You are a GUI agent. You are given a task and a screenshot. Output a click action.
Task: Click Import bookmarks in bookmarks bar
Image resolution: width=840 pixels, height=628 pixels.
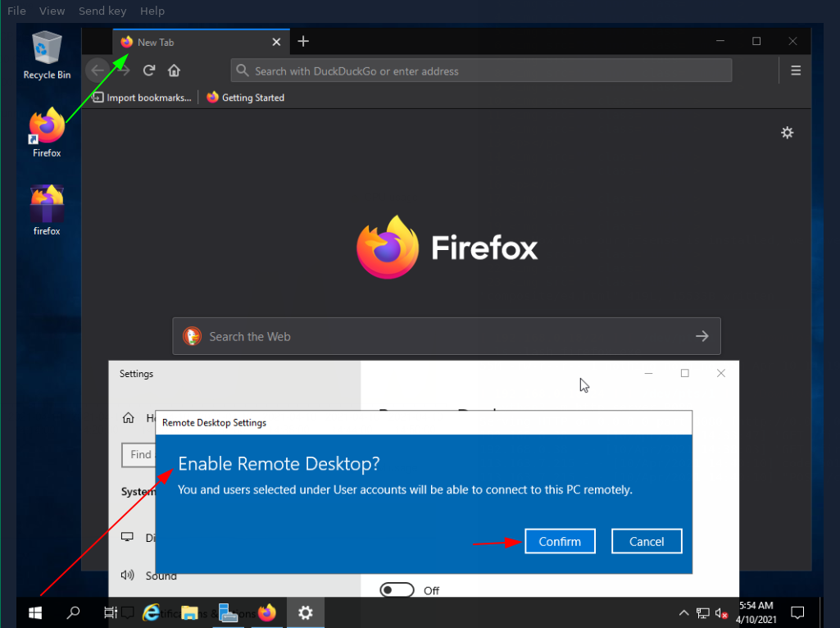142,98
